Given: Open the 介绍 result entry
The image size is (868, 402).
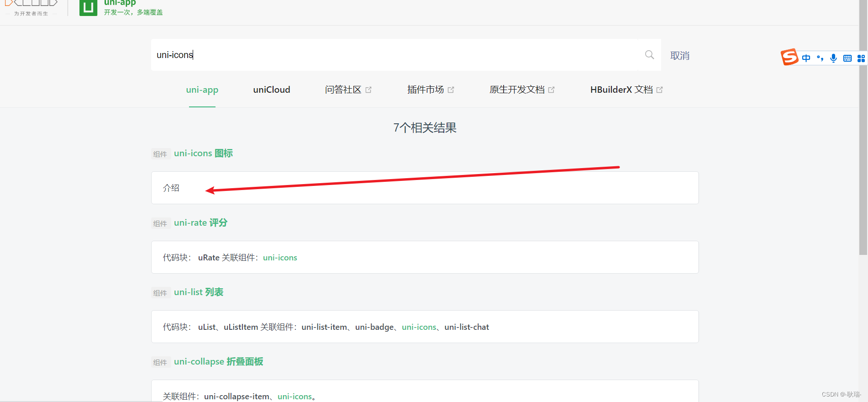Looking at the screenshot, I should 425,188.
